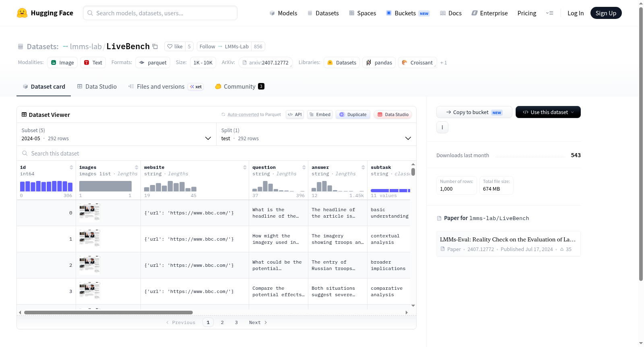The image size is (644, 347).
Task: Click the Duplicate button
Action: 353,114
